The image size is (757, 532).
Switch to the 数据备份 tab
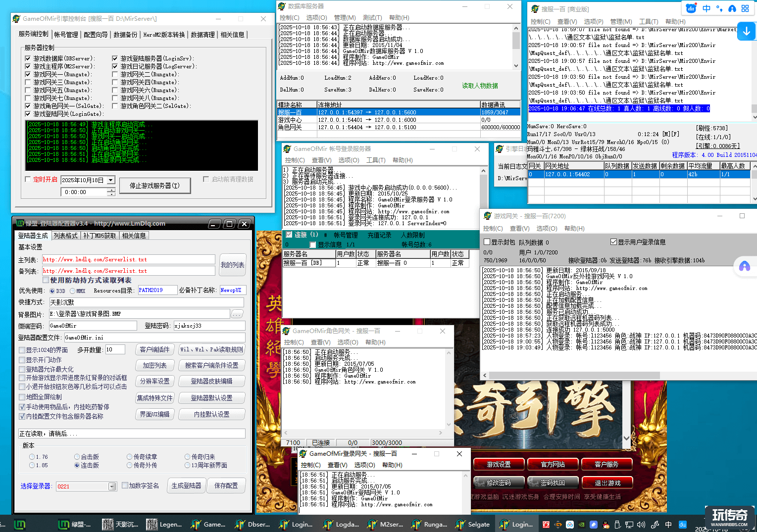pyautogui.click(x=125, y=35)
